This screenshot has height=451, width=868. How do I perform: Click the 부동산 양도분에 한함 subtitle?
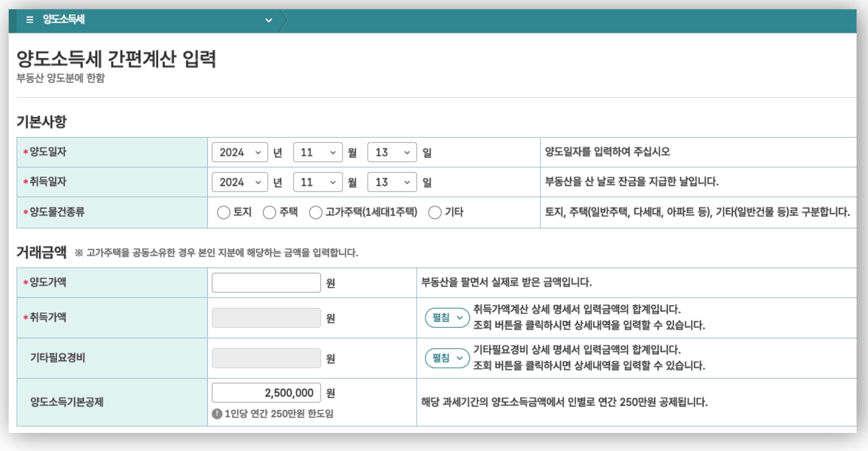pyautogui.click(x=60, y=78)
